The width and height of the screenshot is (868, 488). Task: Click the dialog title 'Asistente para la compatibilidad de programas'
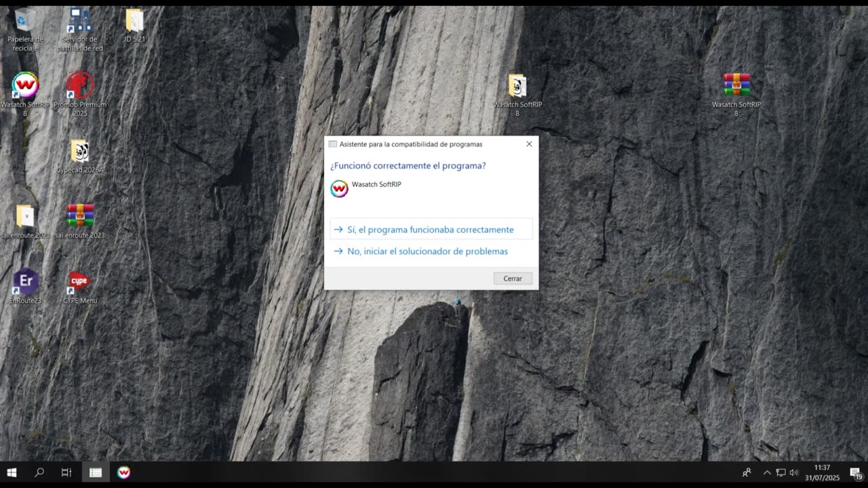(411, 144)
